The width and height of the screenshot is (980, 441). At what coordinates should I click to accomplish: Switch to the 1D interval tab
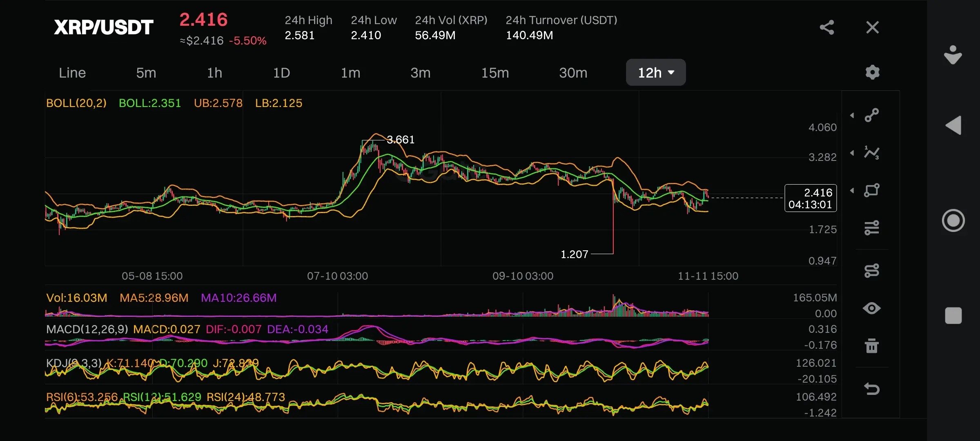281,73
